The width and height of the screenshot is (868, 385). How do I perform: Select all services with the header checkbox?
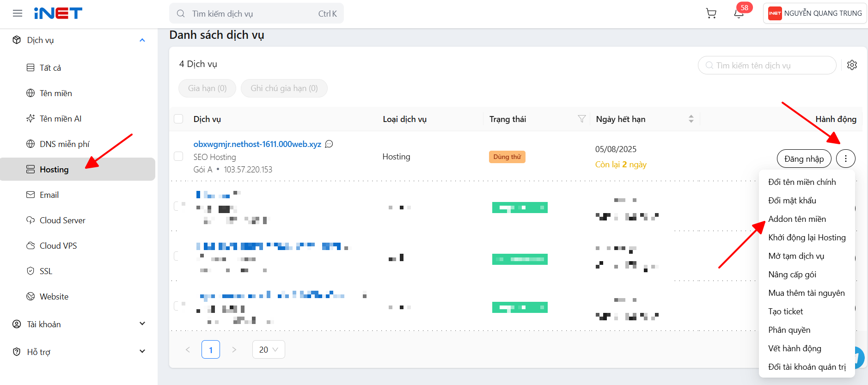coord(178,119)
